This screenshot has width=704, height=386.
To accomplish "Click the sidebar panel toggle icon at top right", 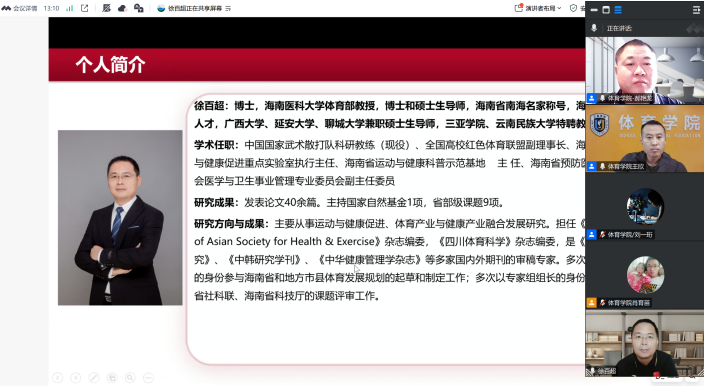I will (696, 10).
